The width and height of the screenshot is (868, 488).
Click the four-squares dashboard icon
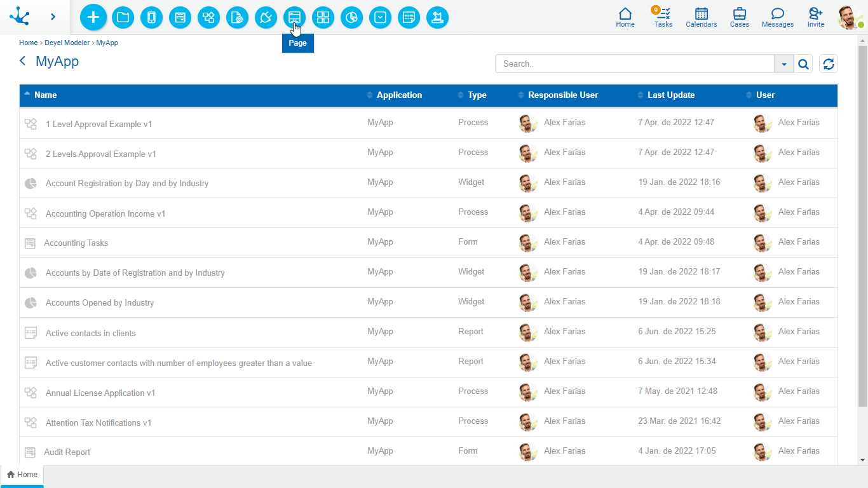click(x=323, y=17)
